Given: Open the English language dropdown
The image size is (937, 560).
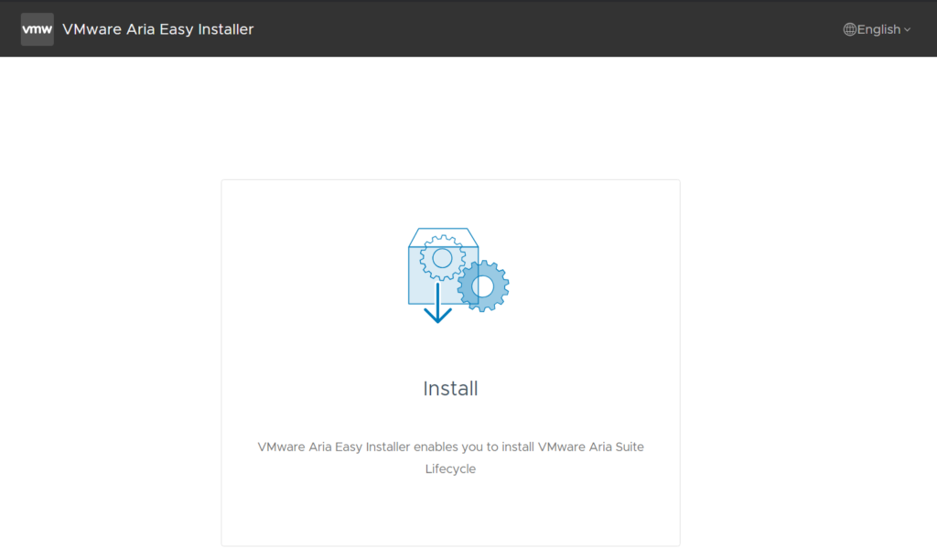Looking at the screenshot, I should 877,29.
